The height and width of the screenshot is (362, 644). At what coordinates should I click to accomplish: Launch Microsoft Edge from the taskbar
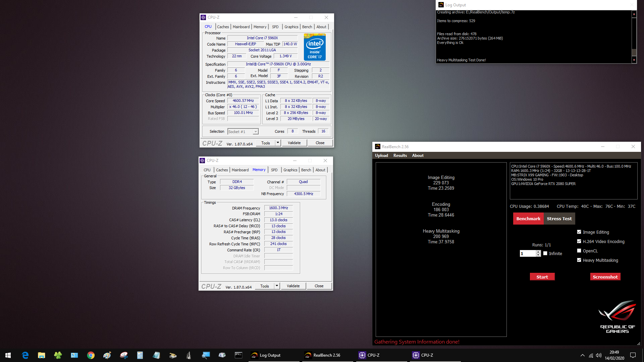tap(24, 355)
